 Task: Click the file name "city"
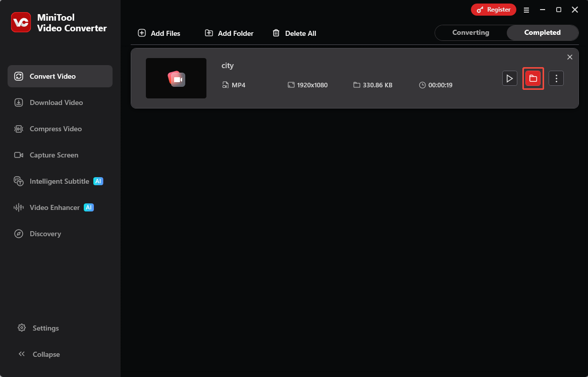[228, 66]
